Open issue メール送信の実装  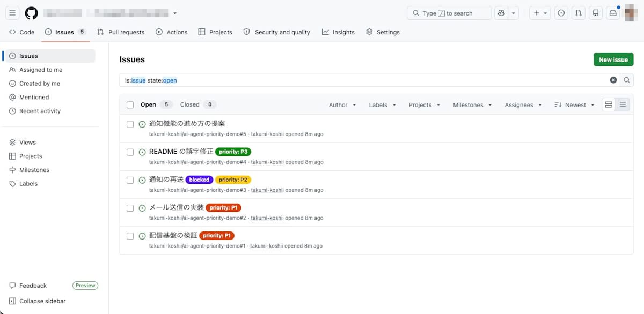tap(177, 207)
